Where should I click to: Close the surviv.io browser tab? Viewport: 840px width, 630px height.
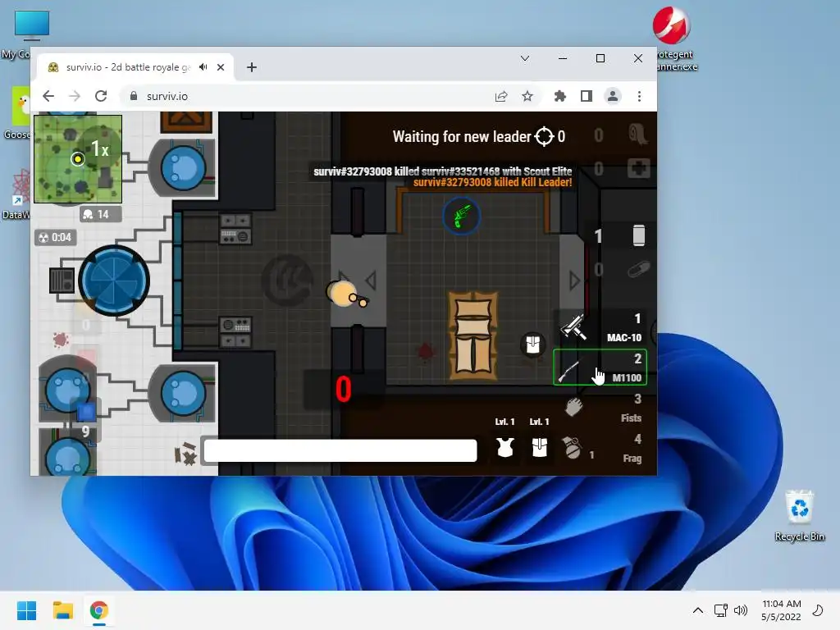coord(221,67)
